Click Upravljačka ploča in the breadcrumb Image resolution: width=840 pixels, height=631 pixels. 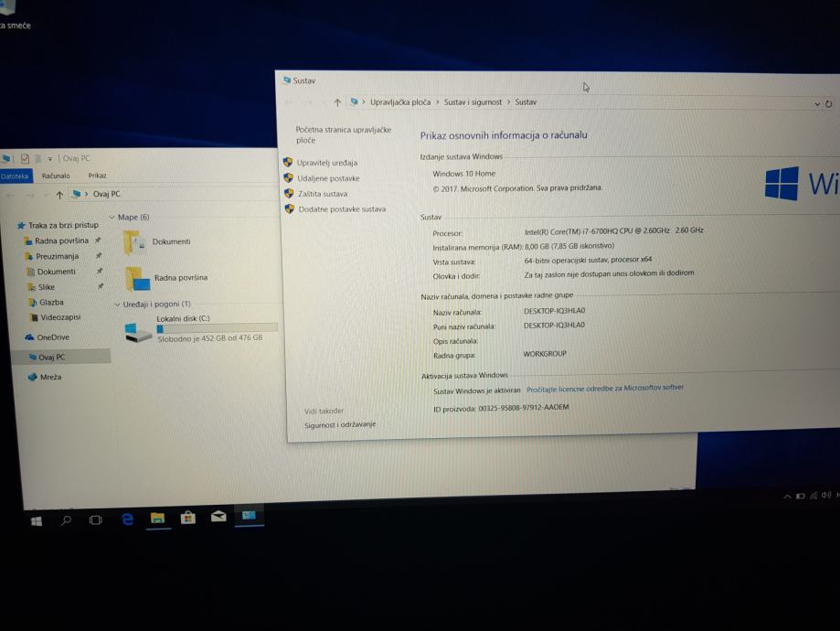coord(400,102)
